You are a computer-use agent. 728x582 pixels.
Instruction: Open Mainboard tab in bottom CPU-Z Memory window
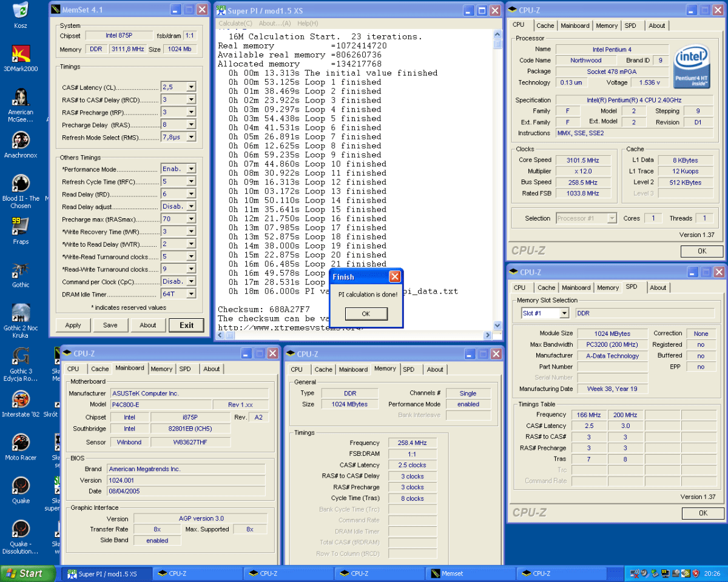tap(353, 369)
